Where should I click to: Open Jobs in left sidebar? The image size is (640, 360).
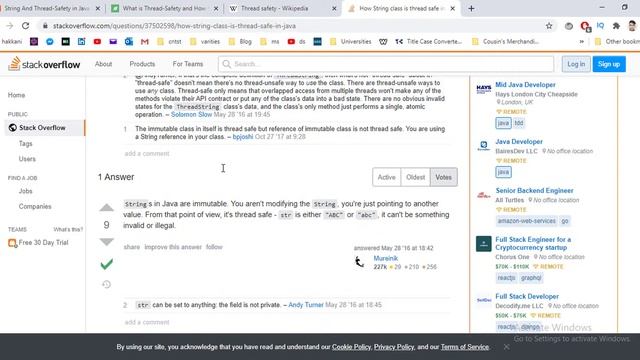click(x=25, y=191)
